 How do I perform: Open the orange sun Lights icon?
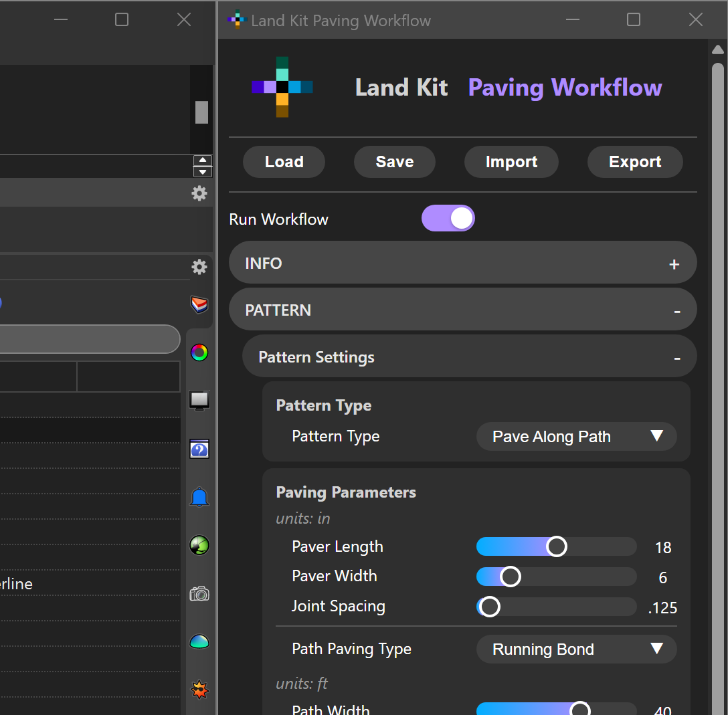point(199,690)
